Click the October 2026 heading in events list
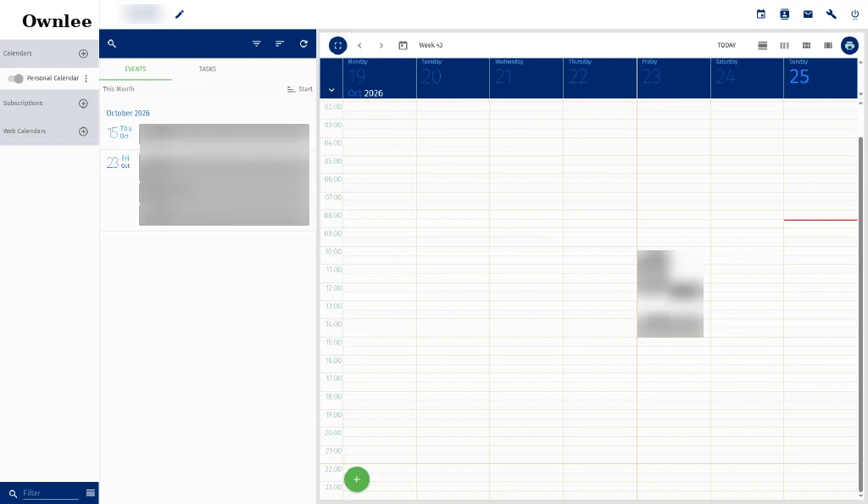 (128, 113)
